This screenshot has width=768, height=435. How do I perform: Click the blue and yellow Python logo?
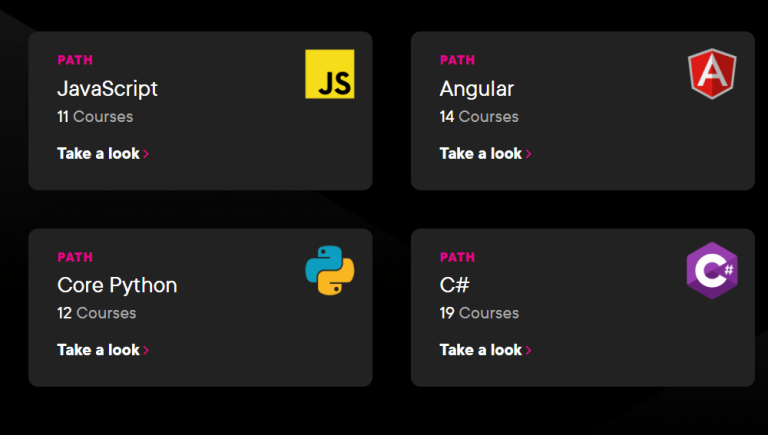tap(329, 270)
